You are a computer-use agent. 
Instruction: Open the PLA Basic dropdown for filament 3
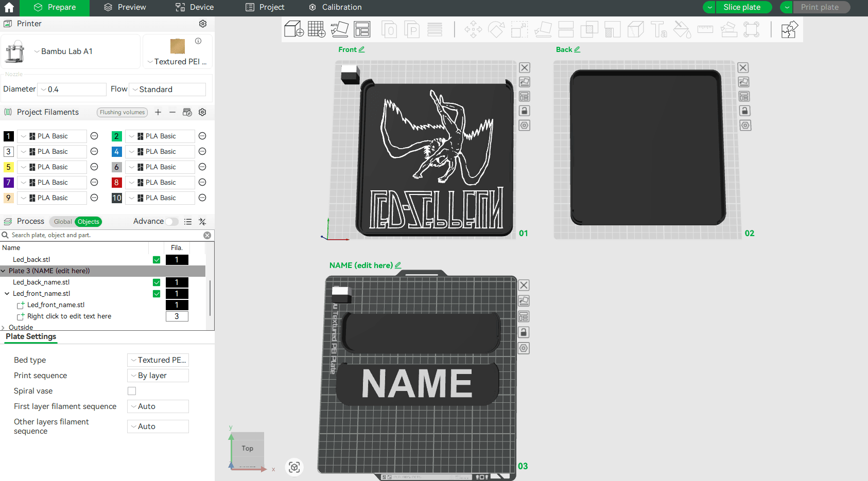click(52, 152)
